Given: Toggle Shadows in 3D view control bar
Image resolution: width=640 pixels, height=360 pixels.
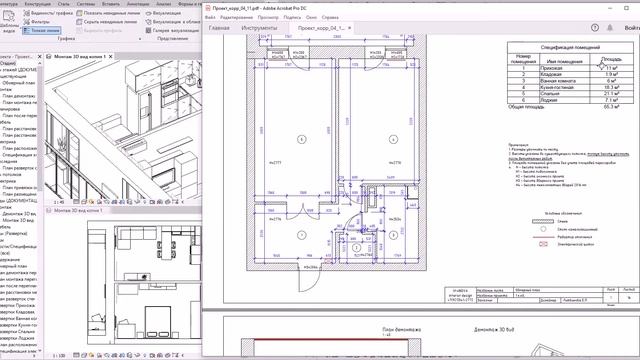Looking at the screenshot, I should tap(99, 202).
